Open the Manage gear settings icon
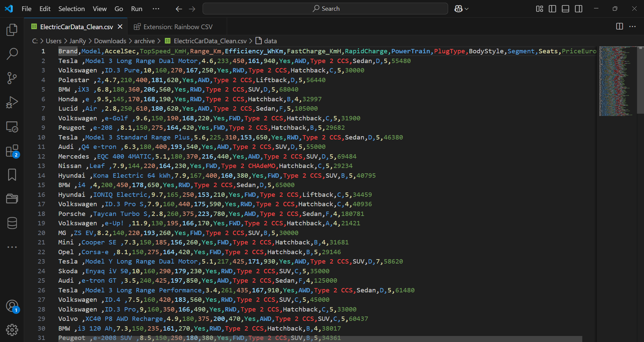The width and height of the screenshot is (644, 342). [12, 330]
